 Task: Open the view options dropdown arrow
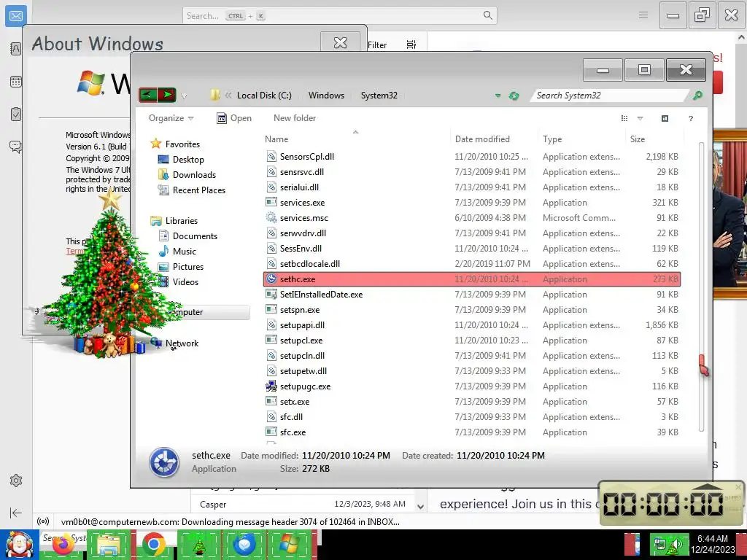pyautogui.click(x=640, y=118)
